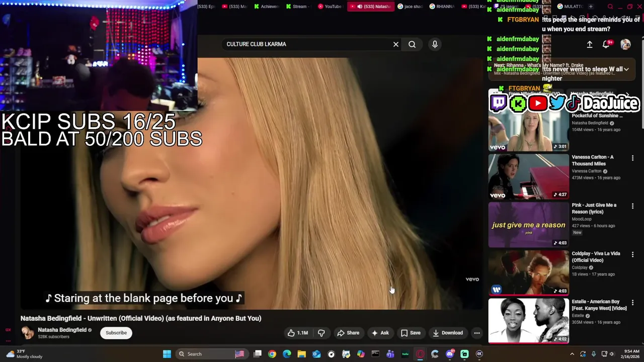Share the Unwritten video
Image resolution: width=644 pixels, height=362 pixels.
(x=348, y=333)
